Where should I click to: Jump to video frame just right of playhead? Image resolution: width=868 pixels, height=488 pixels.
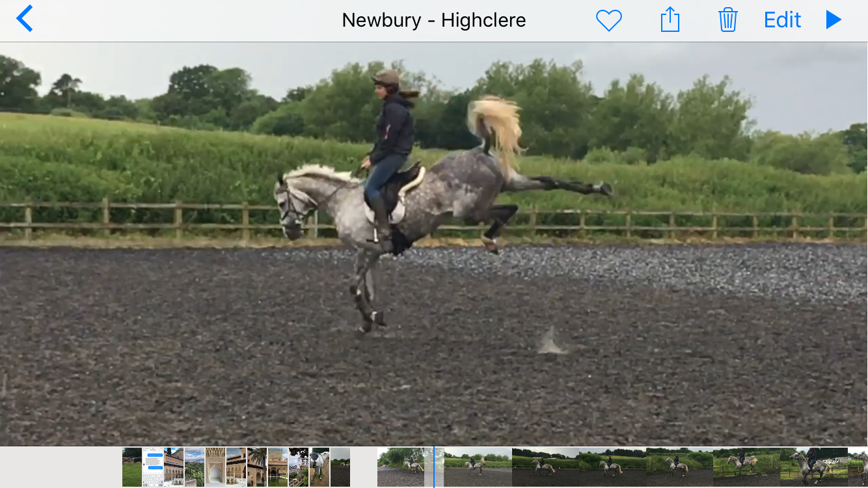pos(478,467)
